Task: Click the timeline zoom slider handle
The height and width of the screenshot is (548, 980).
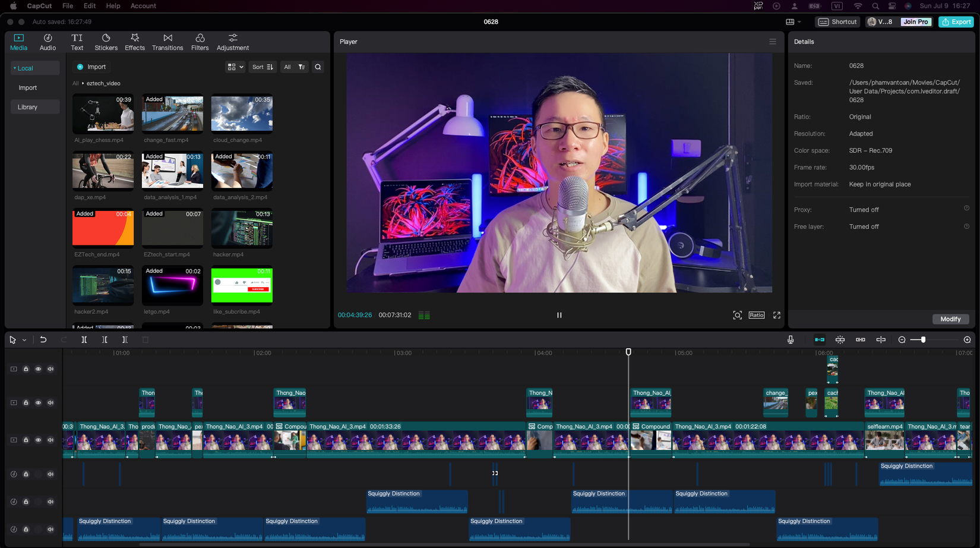Action: [x=923, y=340]
